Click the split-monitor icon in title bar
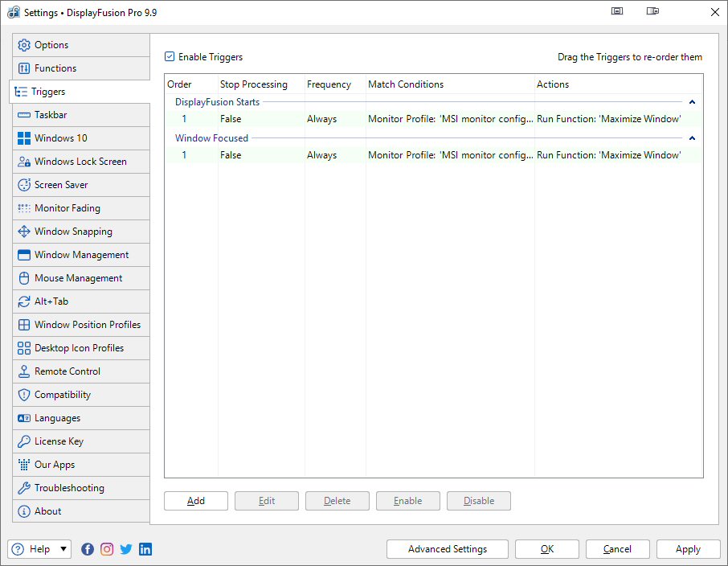728x566 pixels. tap(652, 12)
